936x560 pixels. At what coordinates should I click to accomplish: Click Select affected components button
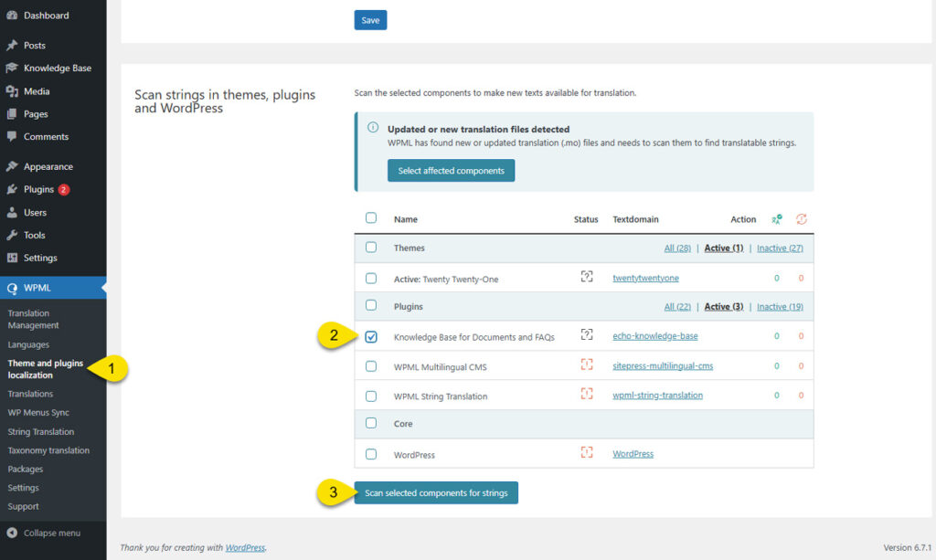pyautogui.click(x=451, y=171)
